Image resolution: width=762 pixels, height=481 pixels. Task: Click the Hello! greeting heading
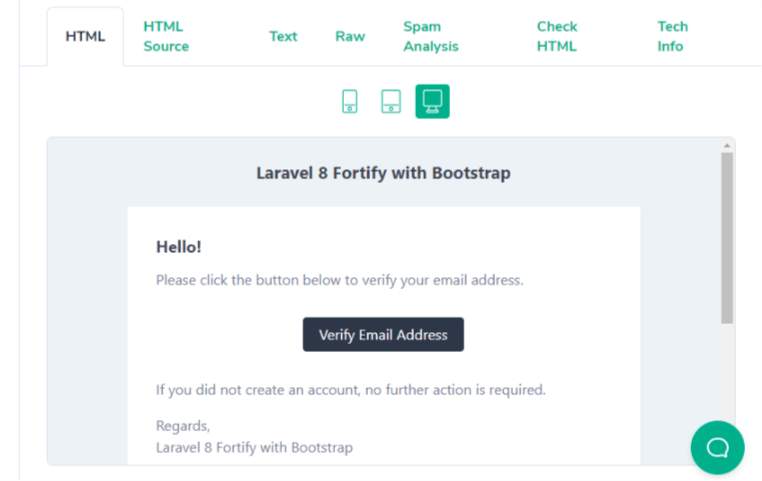tap(178, 247)
